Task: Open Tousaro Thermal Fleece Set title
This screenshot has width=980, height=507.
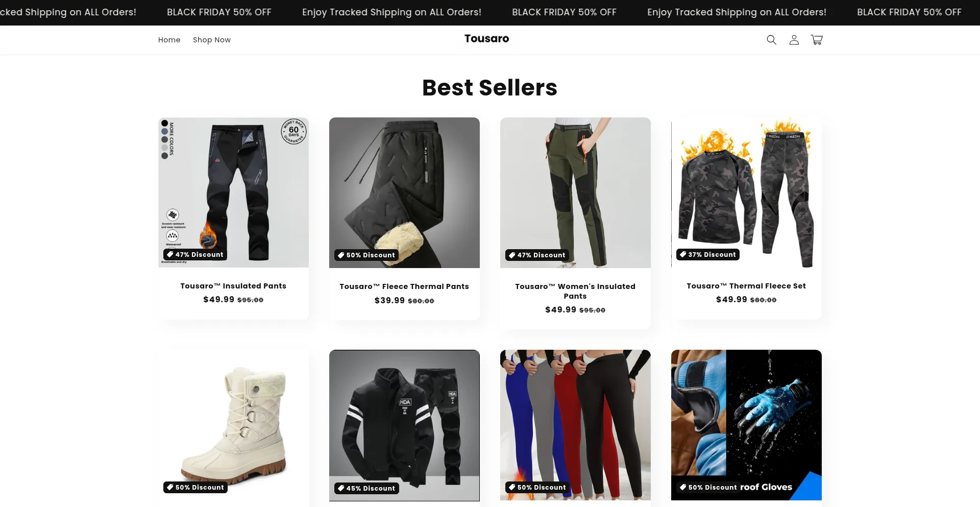Action: (746, 286)
